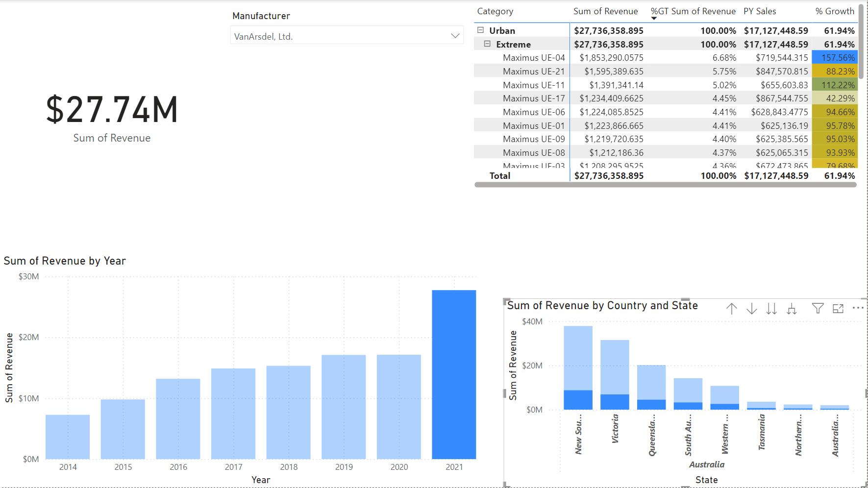Click the Tasmania axis label
868x488 pixels.
762,432
